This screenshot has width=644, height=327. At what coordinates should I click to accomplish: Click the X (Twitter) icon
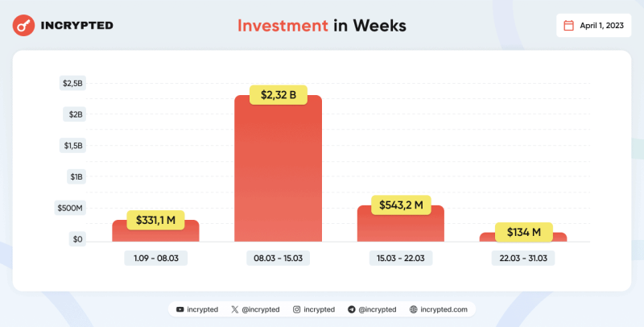click(234, 309)
